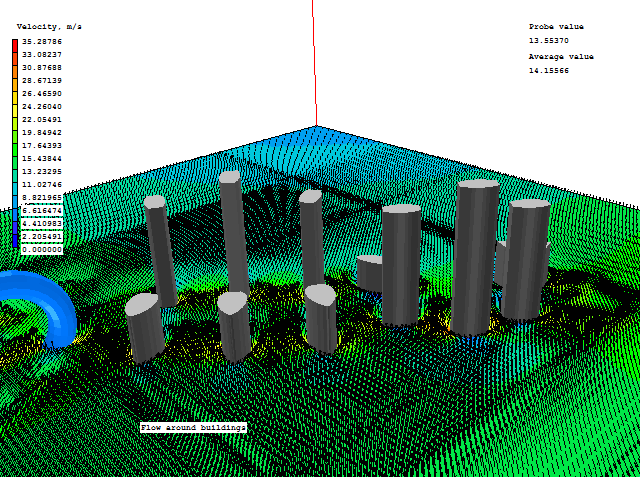
Task: Click the rightmost large cylindrical building
Action: point(526,257)
